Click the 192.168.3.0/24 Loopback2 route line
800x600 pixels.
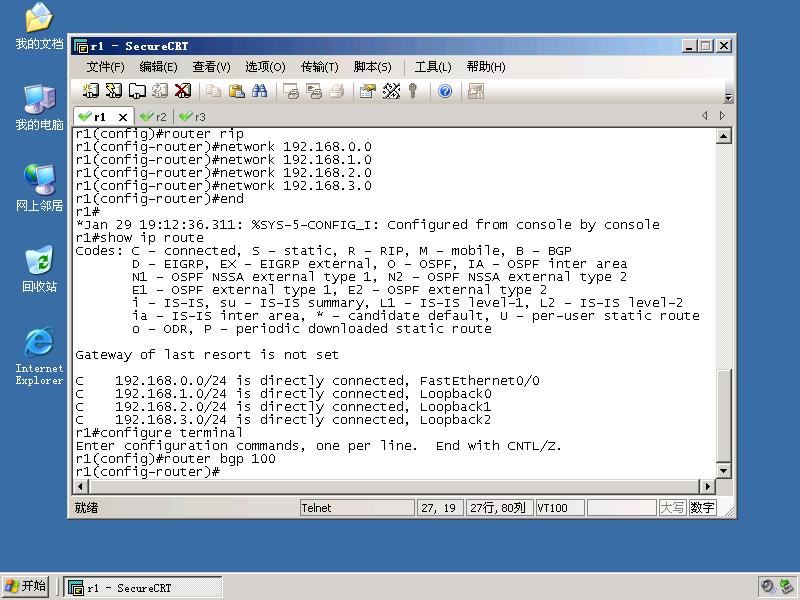point(283,420)
